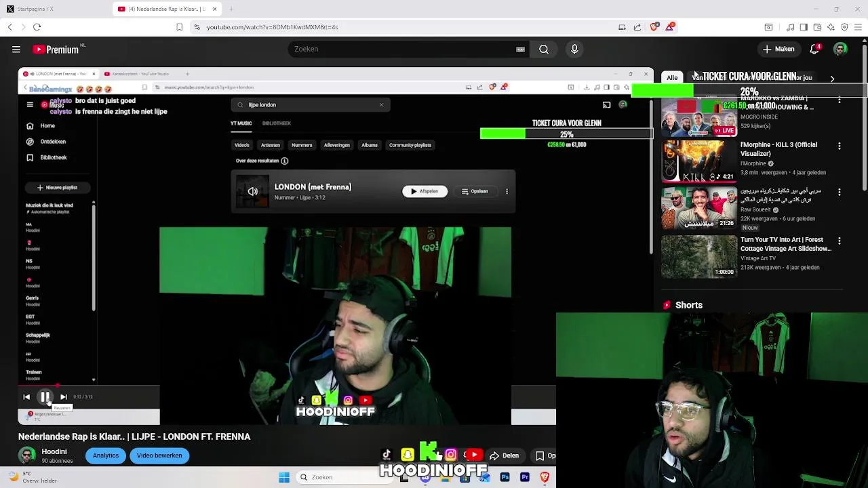Click the Shorts section heading
Image resolution: width=868 pixels, height=488 pixels.
click(689, 305)
